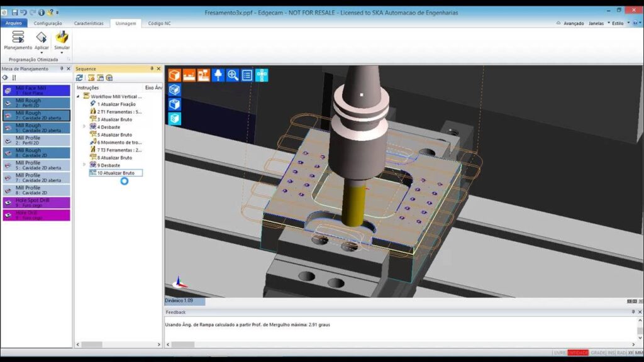Click the refresh icon in Sequence panel

click(79, 78)
